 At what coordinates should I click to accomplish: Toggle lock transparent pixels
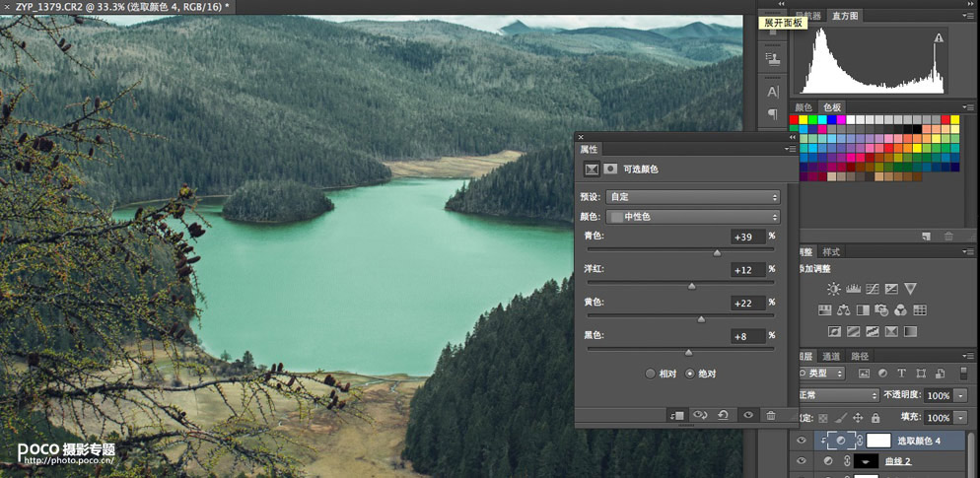pos(823,418)
